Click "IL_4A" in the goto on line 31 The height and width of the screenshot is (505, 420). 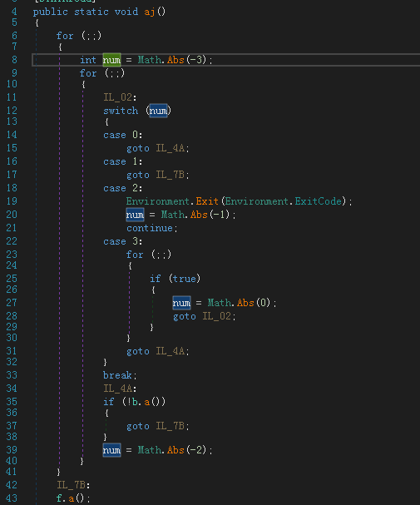(x=170, y=351)
